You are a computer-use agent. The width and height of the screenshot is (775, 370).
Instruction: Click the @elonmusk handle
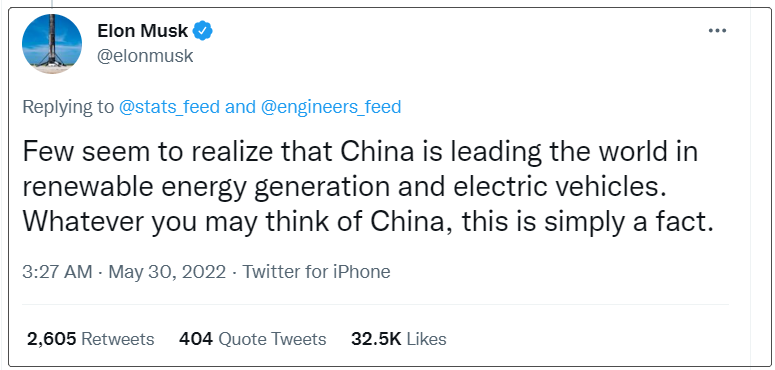145,56
